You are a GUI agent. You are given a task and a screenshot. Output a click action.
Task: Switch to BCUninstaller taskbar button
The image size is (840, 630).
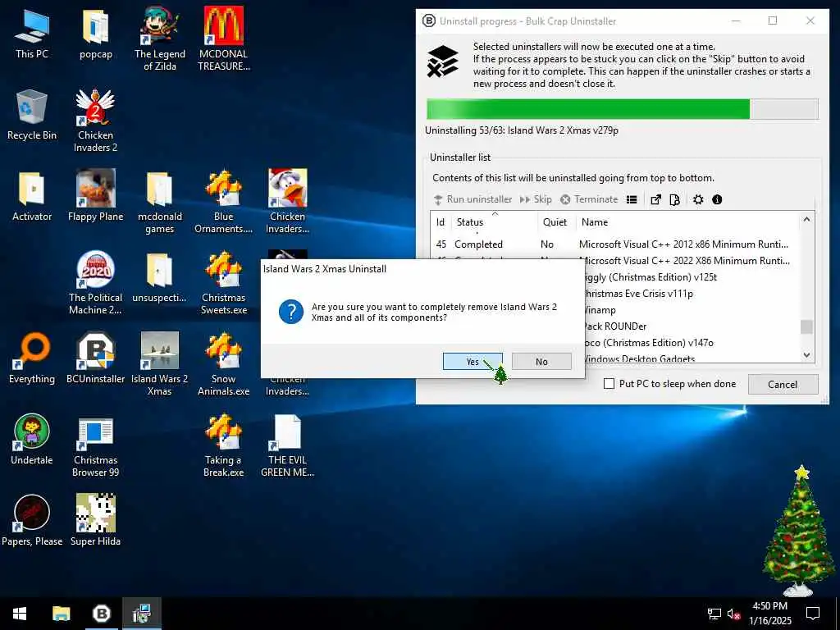(x=102, y=614)
